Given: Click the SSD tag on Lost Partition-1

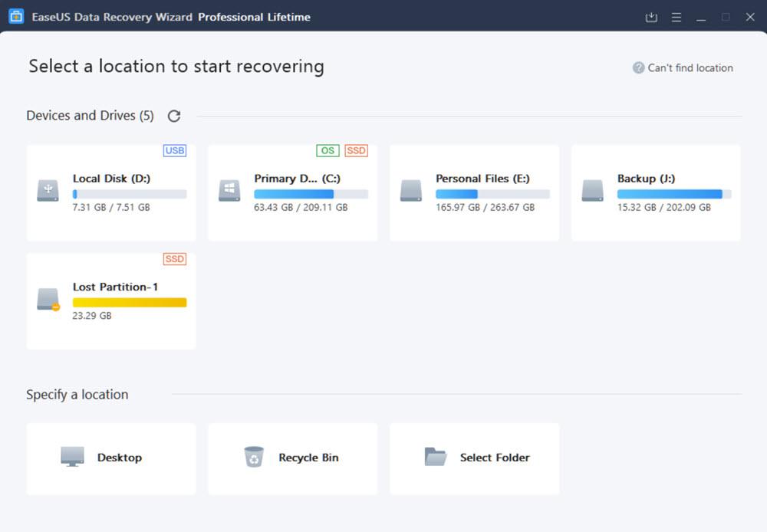Looking at the screenshot, I should pos(175,259).
